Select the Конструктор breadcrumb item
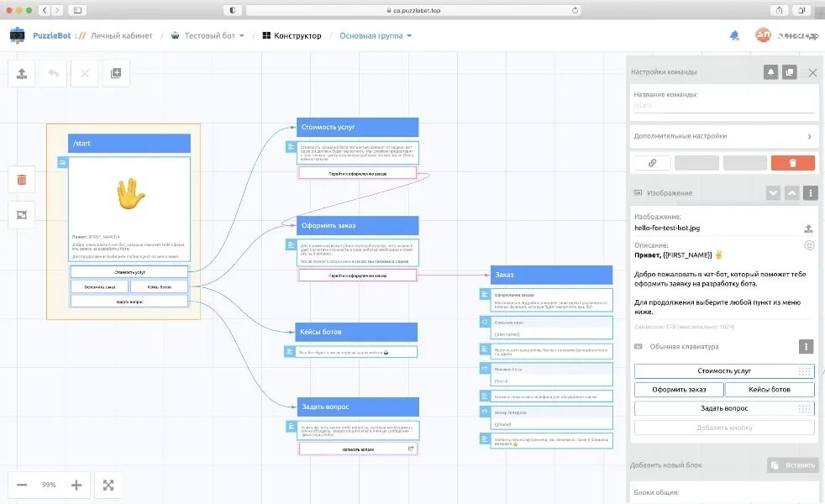825x504 pixels. coord(292,36)
